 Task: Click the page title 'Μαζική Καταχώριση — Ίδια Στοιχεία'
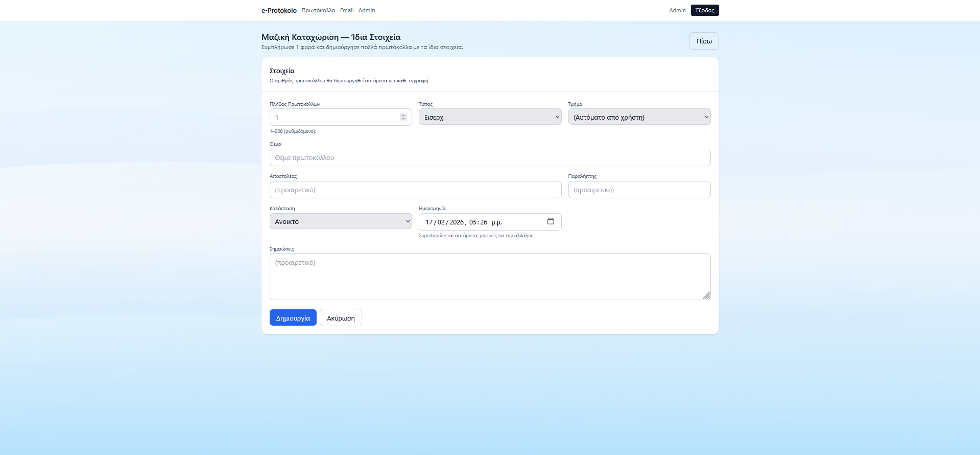[331, 37]
